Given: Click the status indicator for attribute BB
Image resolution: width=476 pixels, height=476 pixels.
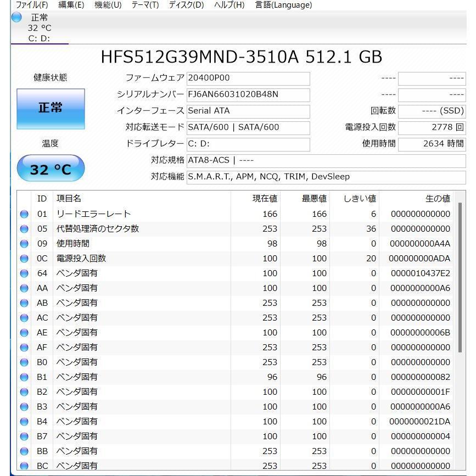Looking at the screenshot, I should pyautogui.click(x=24, y=451).
